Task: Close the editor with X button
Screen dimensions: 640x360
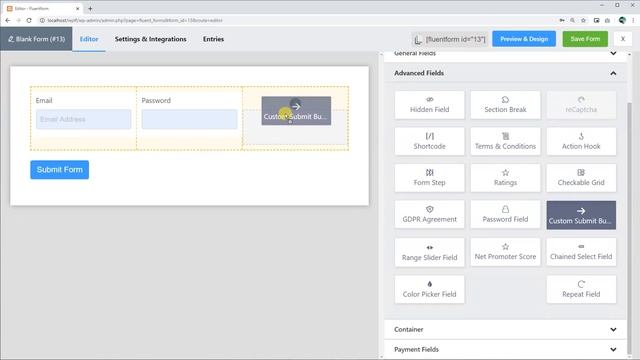Action: coord(622,39)
